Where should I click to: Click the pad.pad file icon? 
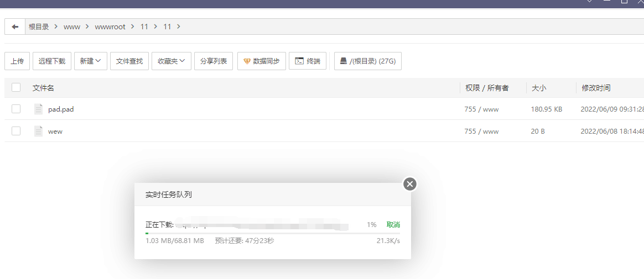pyautogui.click(x=39, y=109)
